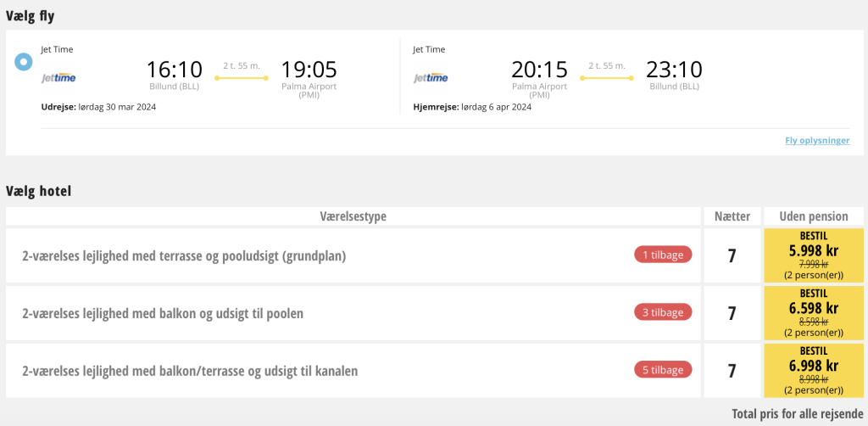Select apartment with balkon og udsigt til poolen
The image size is (868, 426).
pos(163,314)
